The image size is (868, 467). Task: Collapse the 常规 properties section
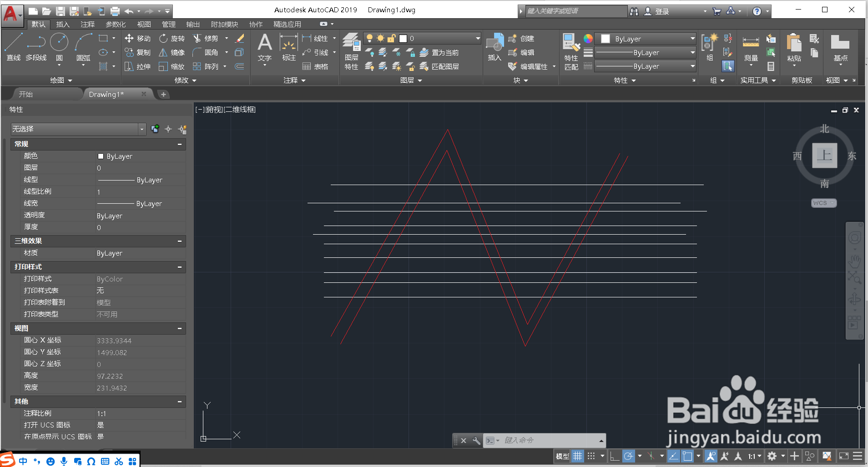click(x=180, y=144)
